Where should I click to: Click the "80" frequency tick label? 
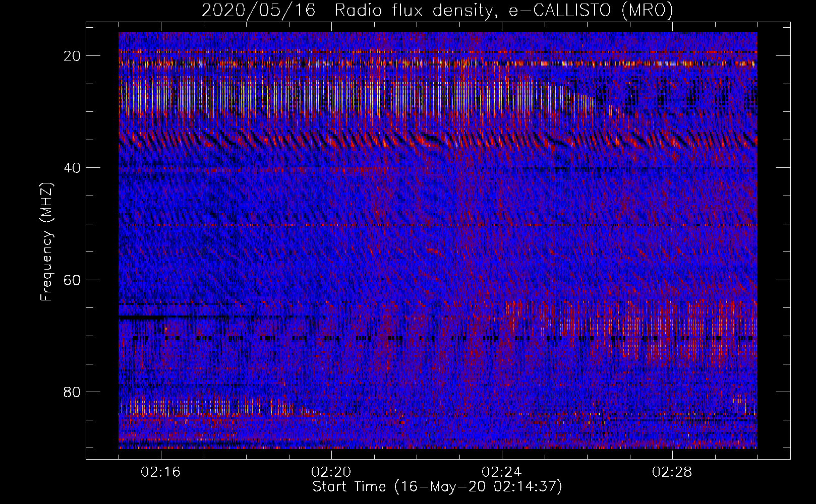[x=73, y=392]
